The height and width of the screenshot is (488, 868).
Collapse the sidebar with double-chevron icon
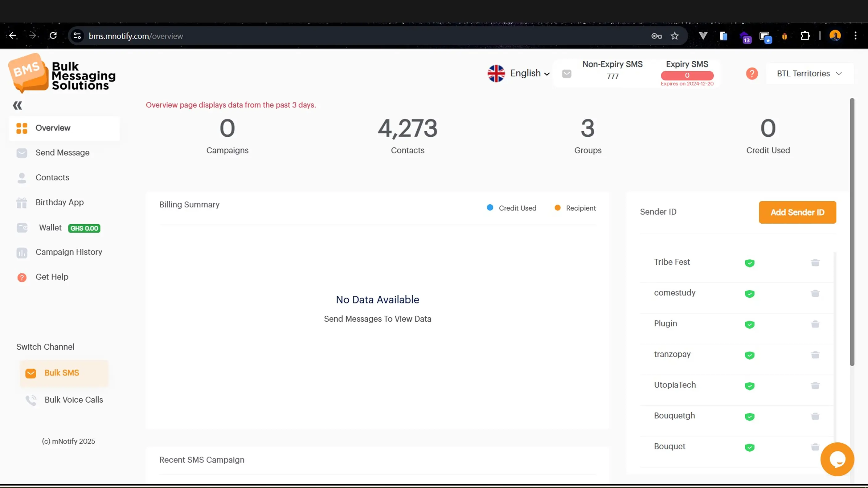click(x=18, y=105)
